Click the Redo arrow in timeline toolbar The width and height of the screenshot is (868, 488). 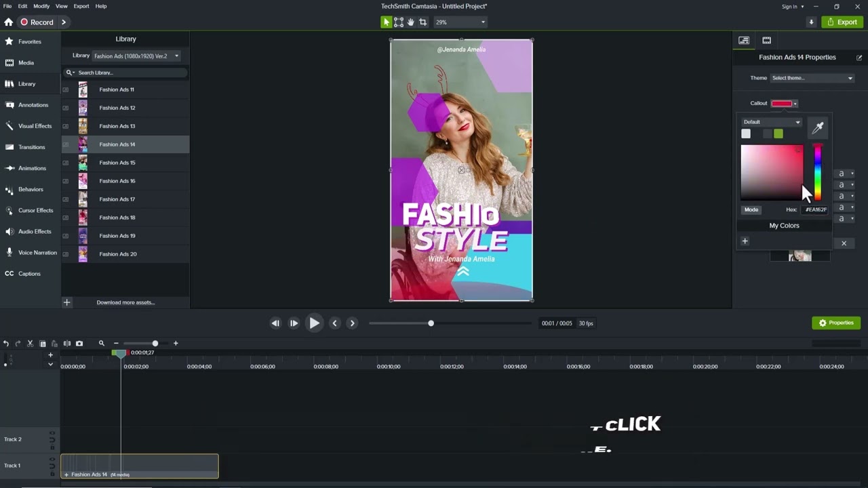[18, 344]
